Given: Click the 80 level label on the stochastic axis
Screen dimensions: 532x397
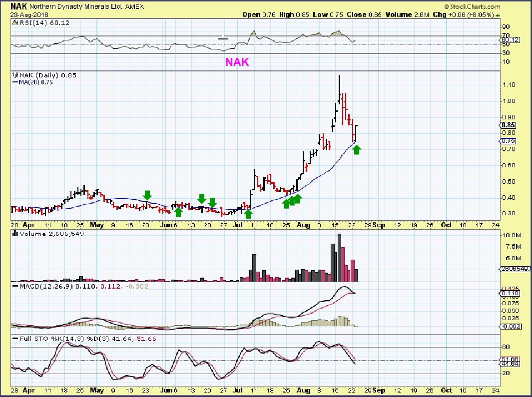Looking at the screenshot, I should 506,347.
